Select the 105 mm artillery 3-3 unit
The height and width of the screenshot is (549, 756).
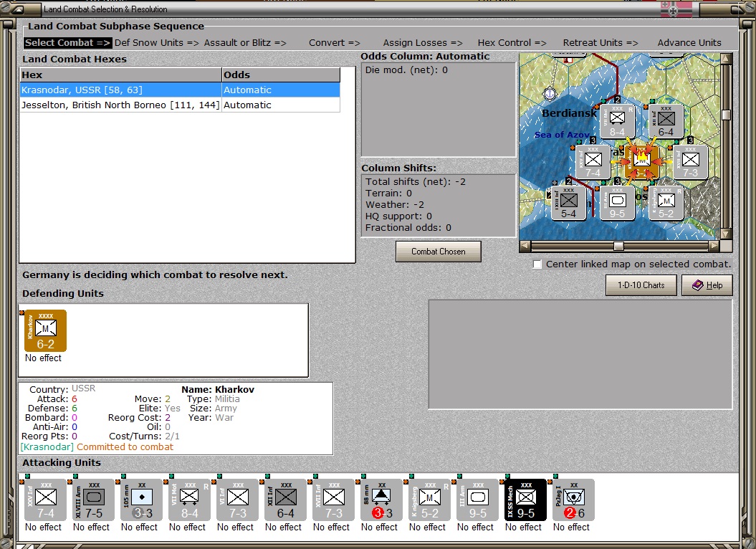(141, 500)
